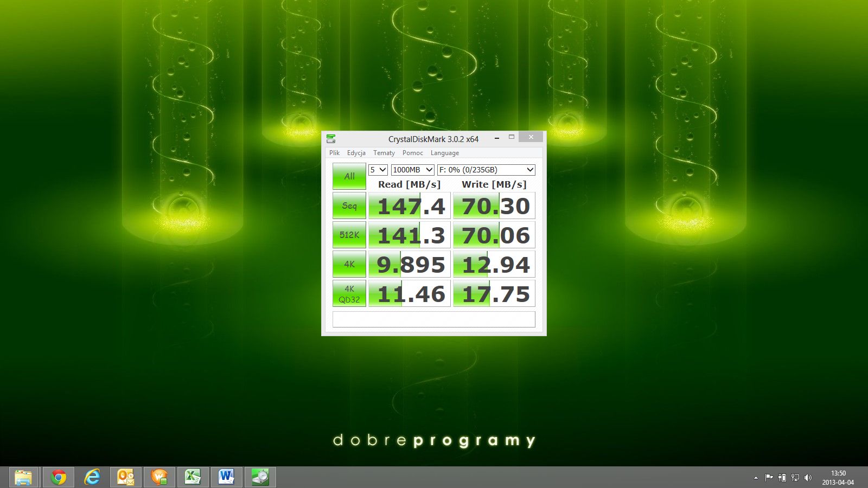Click the 4K write result 12.94
Screen dimensions: 868x488
(x=494, y=265)
